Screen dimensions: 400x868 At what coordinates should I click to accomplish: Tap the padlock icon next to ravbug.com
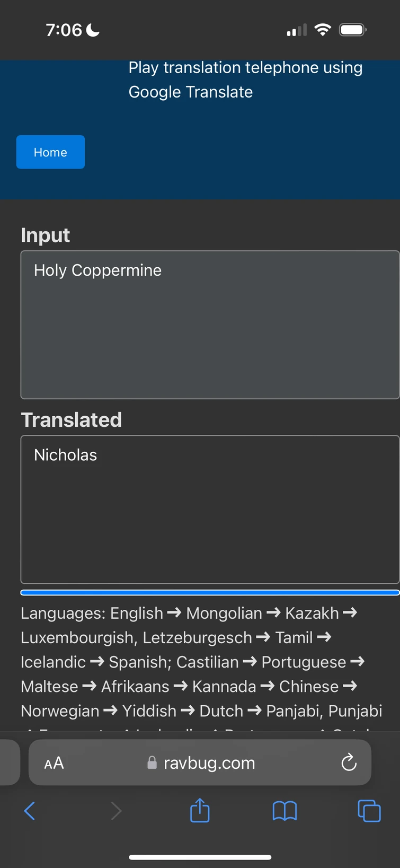[x=152, y=762]
